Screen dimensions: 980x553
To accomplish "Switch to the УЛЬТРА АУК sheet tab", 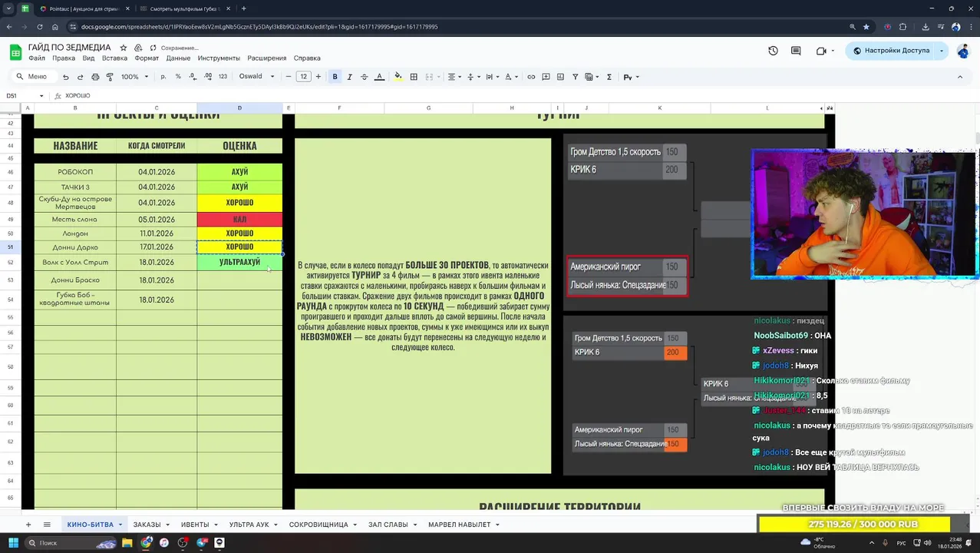I will tap(249, 525).
